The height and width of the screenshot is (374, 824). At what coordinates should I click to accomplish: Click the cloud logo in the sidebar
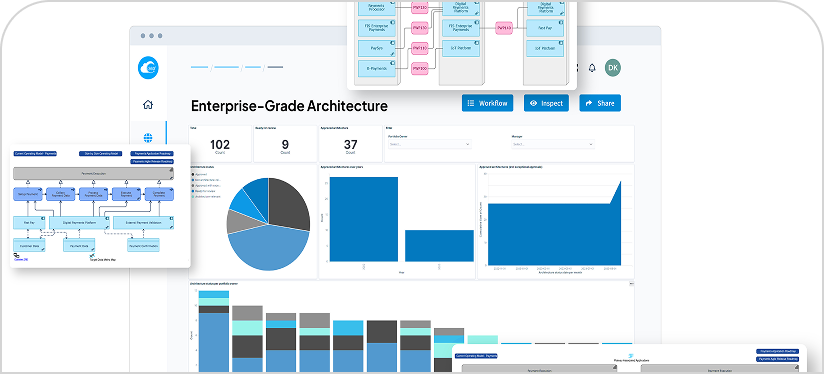pos(148,68)
